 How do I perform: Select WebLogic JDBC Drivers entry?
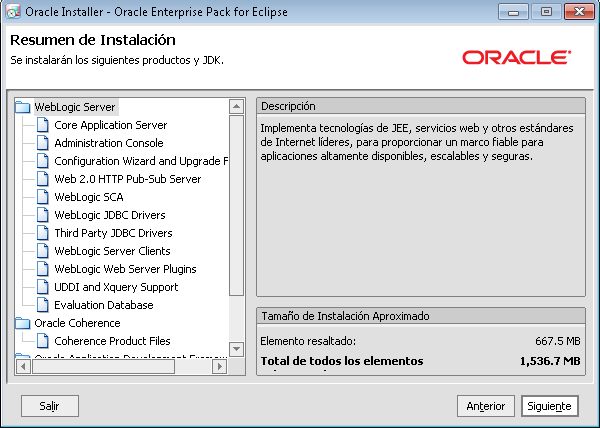click(110, 215)
